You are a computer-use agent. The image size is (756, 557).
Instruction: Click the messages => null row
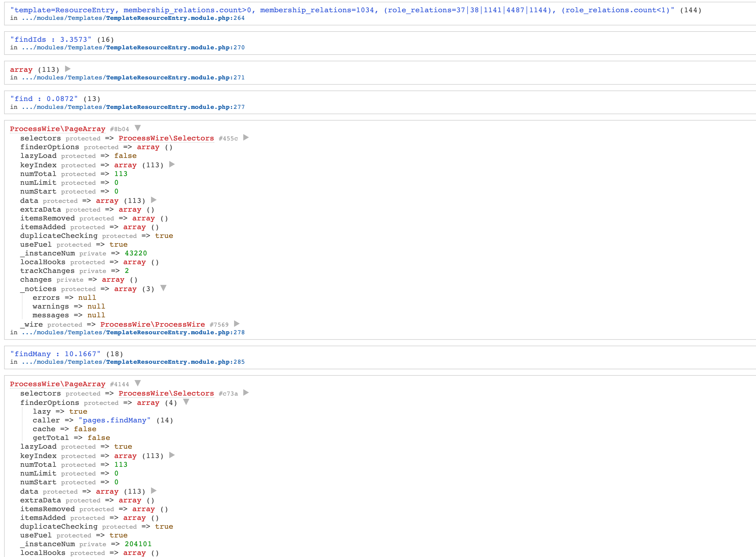[x=69, y=315]
